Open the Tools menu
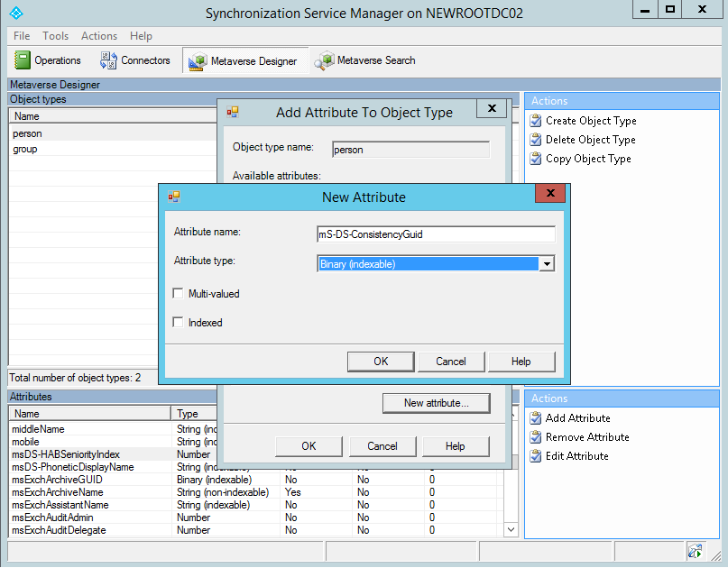The height and width of the screenshot is (568, 728). click(55, 36)
